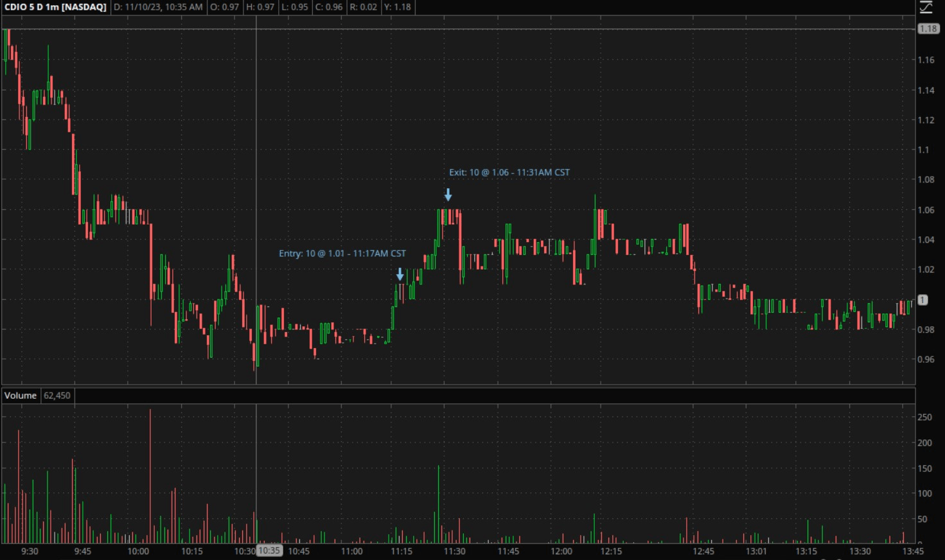
Task: Click the 10:00 time axis label
Action: click(138, 551)
